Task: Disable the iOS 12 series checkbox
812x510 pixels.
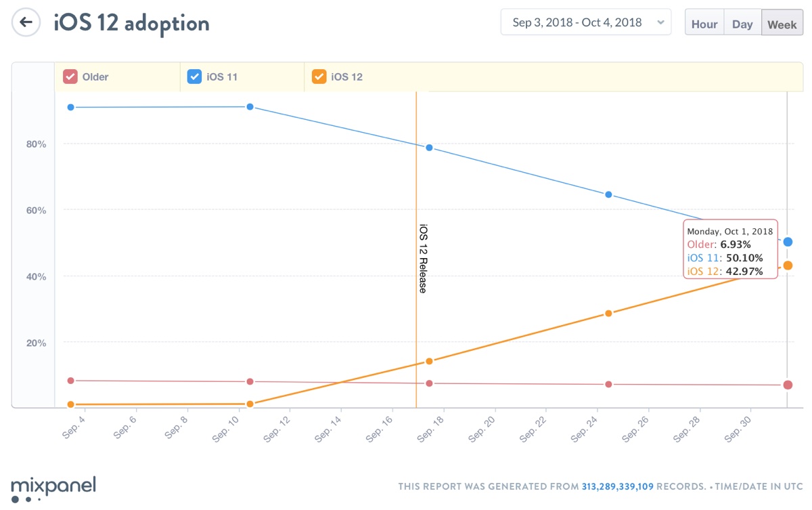Action: (x=319, y=77)
